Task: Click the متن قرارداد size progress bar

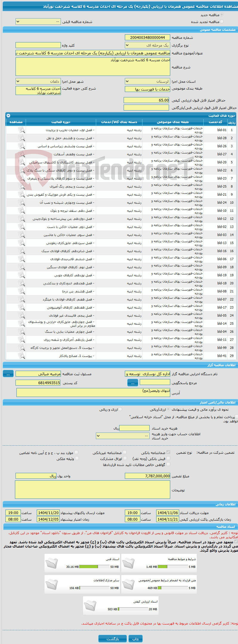Action: click(x=172, y=588)
